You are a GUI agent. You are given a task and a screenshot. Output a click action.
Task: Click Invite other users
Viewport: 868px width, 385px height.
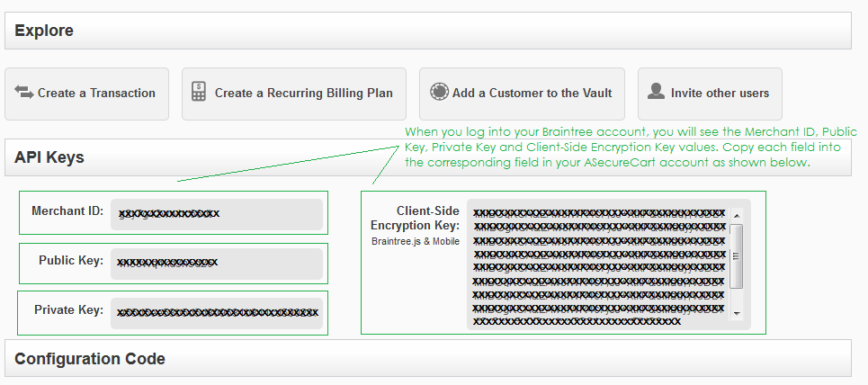[710, 94]
